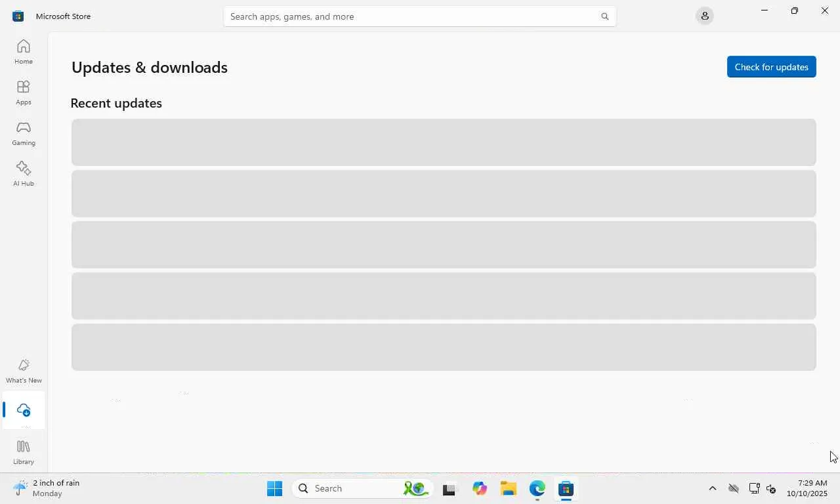Click the taskbar Search box
Image resolution: width=840 pixels, height=504 pixels.
(363, 488)
